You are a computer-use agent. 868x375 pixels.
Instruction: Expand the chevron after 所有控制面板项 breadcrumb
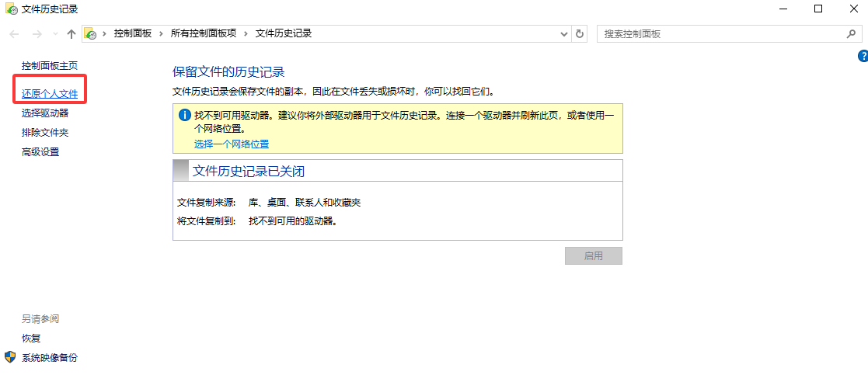pyautogui.click(x=246, y=34)
